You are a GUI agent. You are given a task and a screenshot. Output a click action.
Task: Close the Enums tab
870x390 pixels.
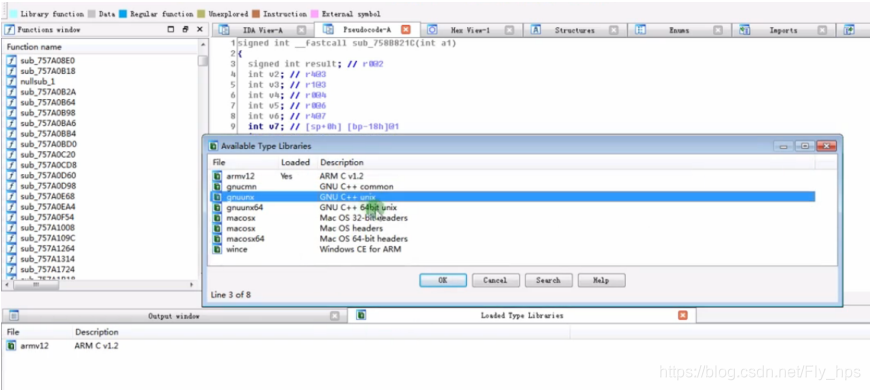coord(717,31)
